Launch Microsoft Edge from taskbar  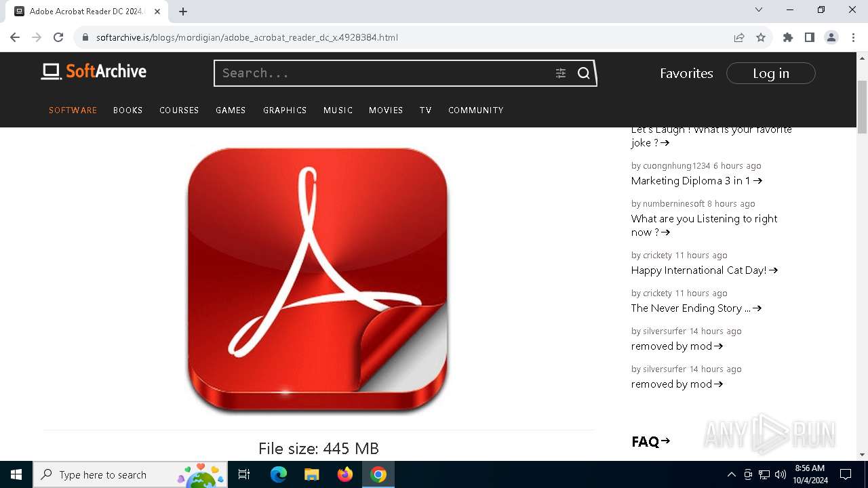[x=279, y=474]
